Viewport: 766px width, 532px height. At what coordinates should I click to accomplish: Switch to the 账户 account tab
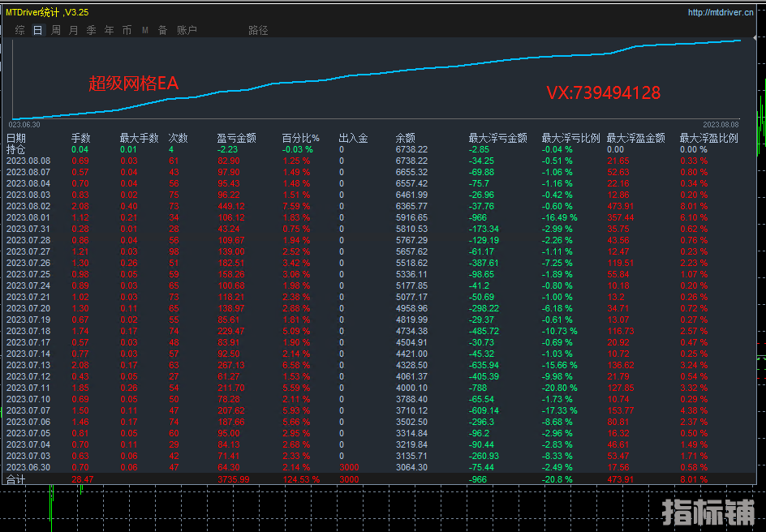(187, 30)
